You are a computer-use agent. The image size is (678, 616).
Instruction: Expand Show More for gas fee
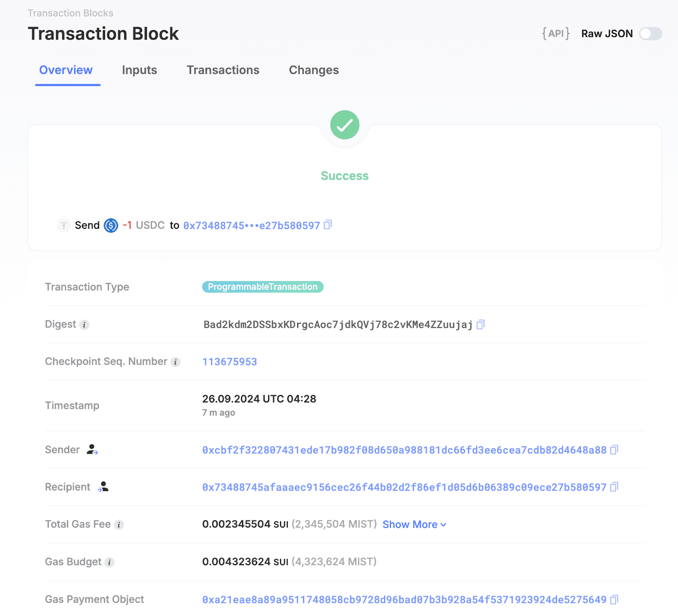(x=414, y=524)
